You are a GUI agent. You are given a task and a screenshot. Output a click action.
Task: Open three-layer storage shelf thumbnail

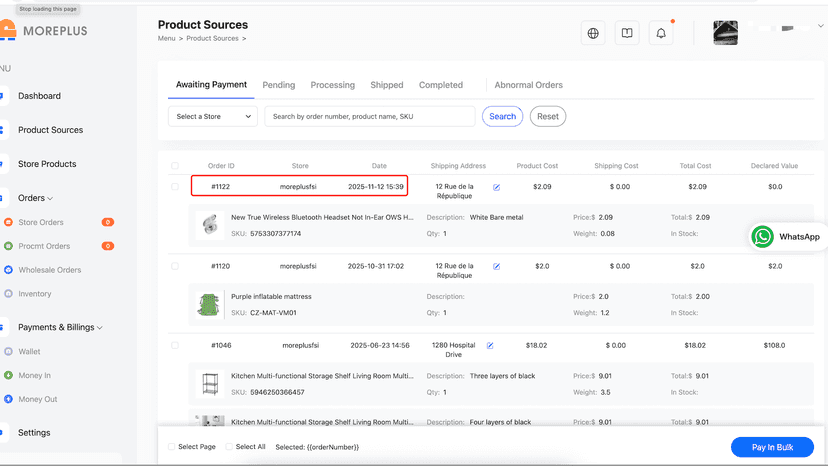tap(210, 384)
